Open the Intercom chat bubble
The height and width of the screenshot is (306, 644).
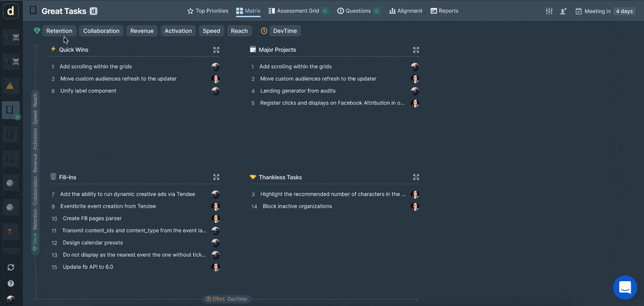coord(624,287)
